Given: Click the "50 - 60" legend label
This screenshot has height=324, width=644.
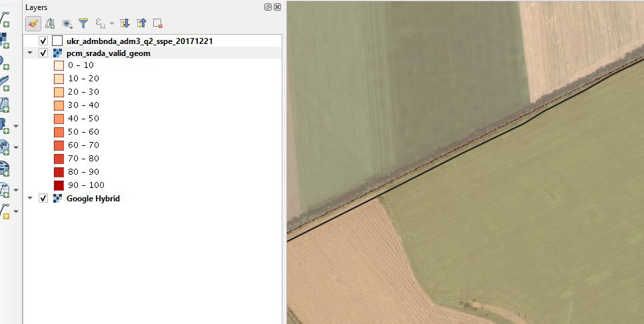Looking at the screenshot, I should coord(83,131).
